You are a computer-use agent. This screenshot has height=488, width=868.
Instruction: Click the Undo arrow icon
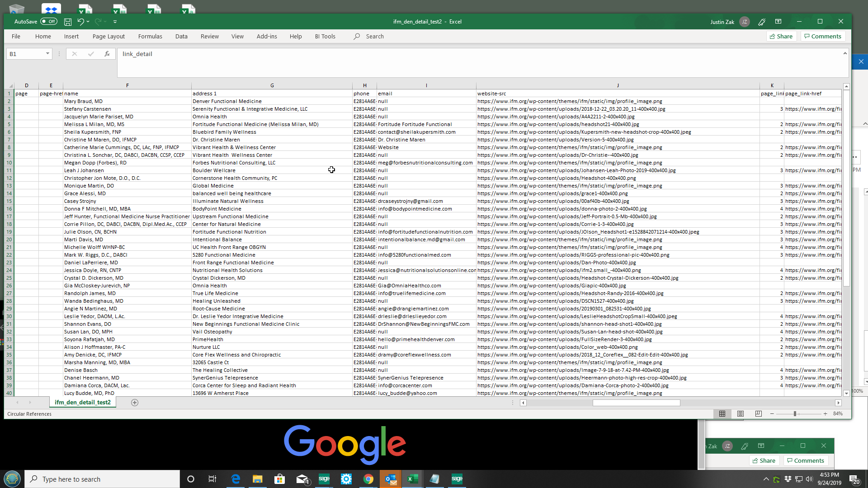[80, 22]
